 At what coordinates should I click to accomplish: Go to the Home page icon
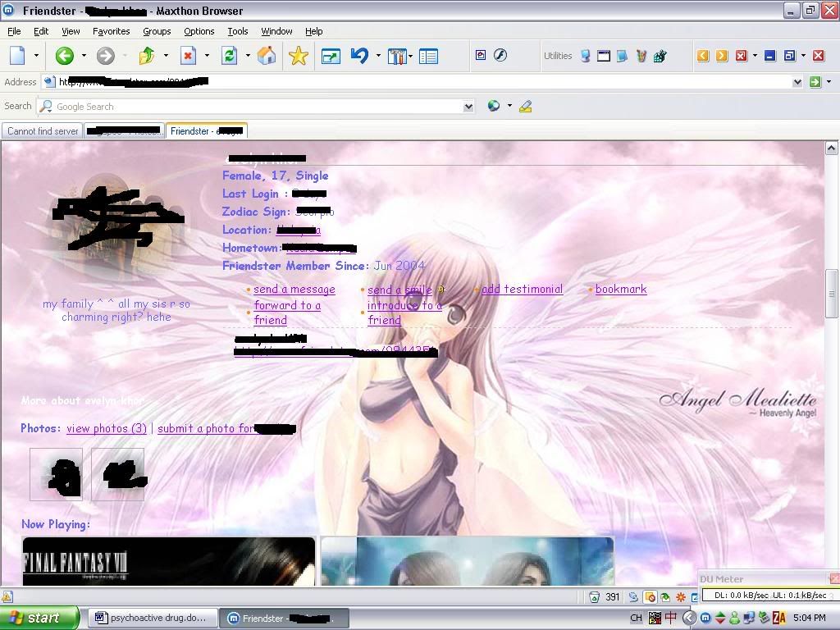click(x=267, y=55)
